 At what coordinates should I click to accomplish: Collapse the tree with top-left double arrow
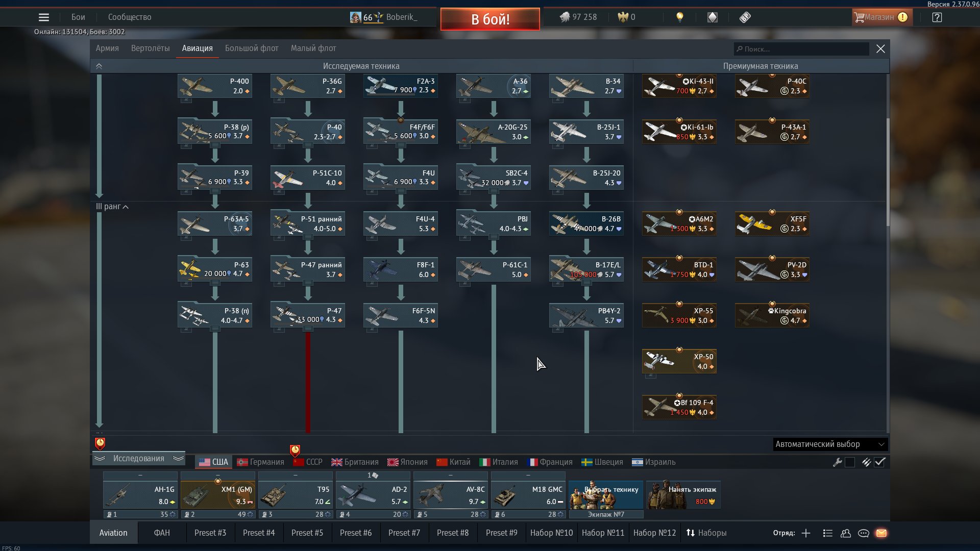[x=99, y=66]
